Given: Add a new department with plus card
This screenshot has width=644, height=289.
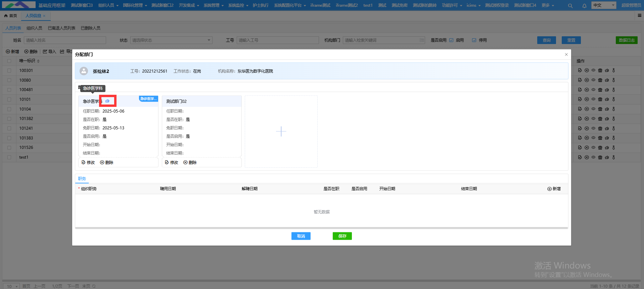Looking at the screenshot, I should (281, 131).
